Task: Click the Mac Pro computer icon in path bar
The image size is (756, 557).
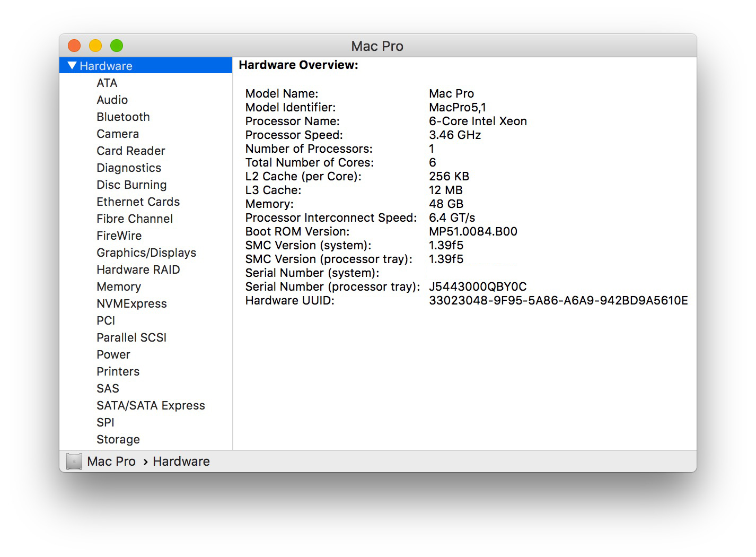Action: (x=74, y=462)
